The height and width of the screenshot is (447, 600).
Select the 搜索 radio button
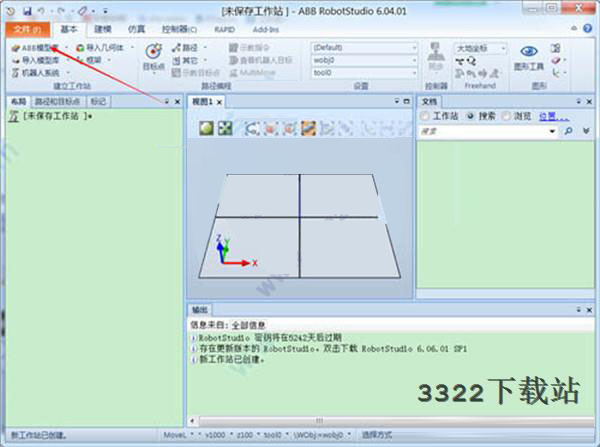(470, 116)
